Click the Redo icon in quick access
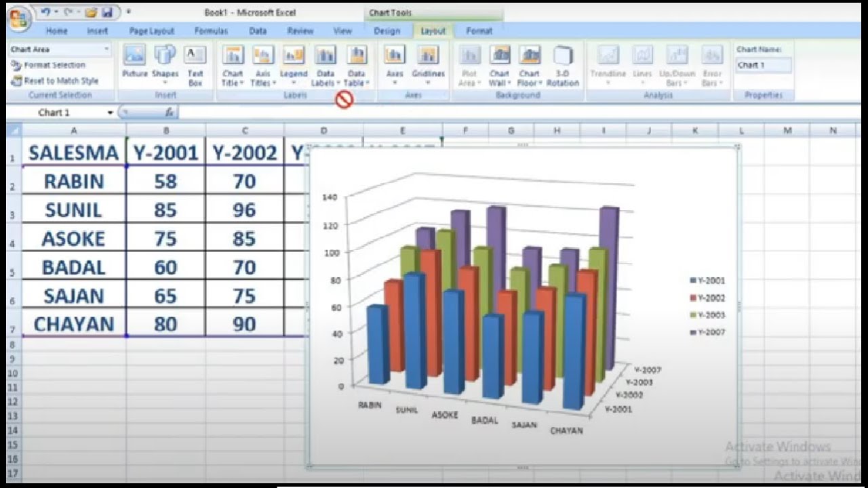 (x=68, y=12)
